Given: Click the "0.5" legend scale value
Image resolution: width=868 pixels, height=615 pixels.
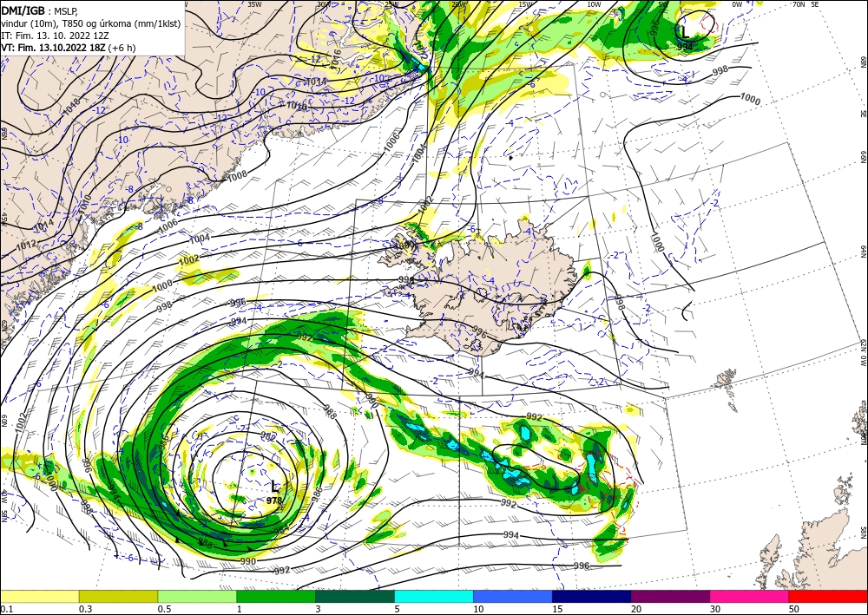Looking at the screenshot, I should coord(164,609).
